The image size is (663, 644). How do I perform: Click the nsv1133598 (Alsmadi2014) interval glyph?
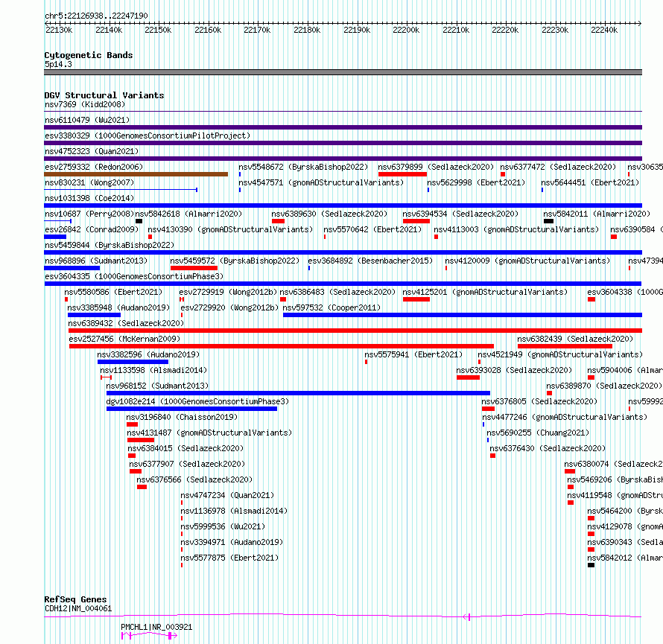point(106,377)
